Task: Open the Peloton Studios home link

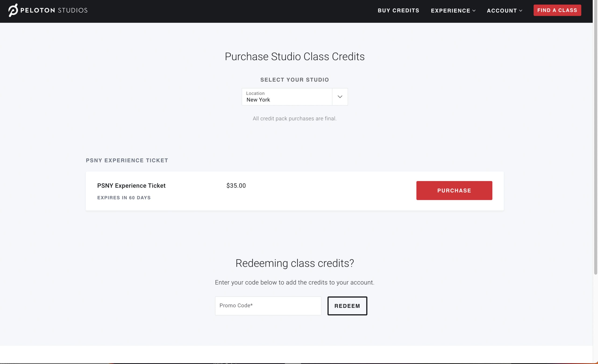Action: coord(48,10)
